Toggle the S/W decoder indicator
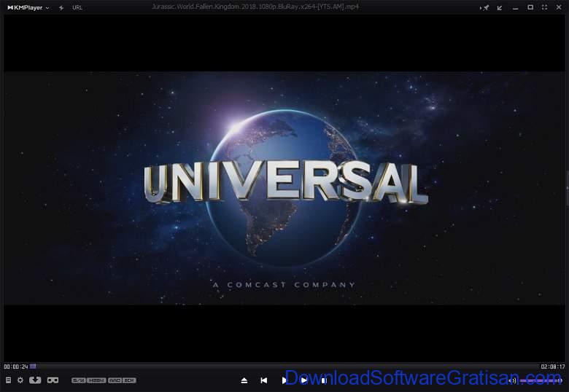 point(79,380)
